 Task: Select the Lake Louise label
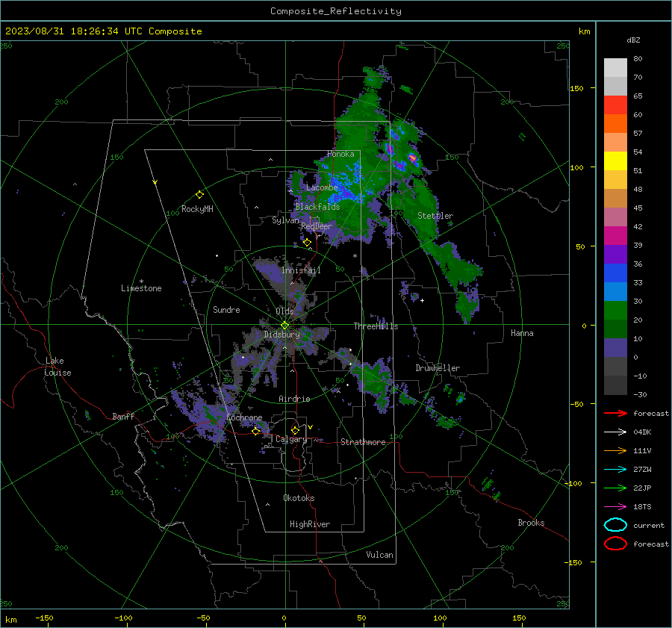coord(58,367)
